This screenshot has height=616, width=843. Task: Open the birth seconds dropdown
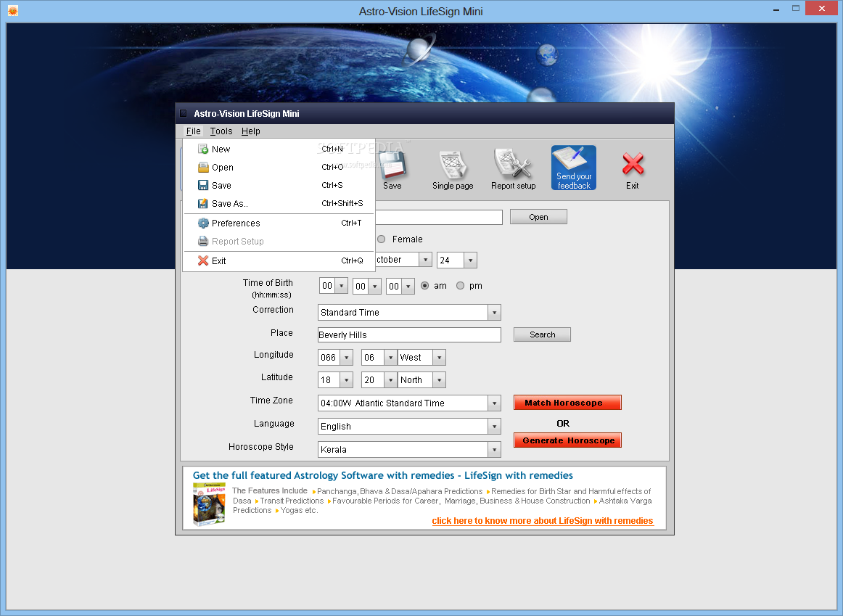pyautogui.click(x=408, y=286)
